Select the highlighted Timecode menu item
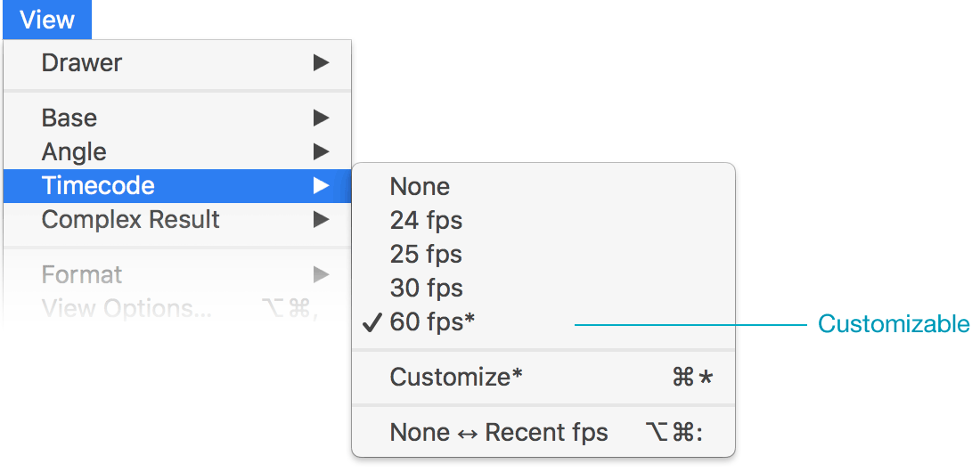Image resolution: width=980 pixels, height=472 pixels. pyautogui.click(x=177, y=185)
